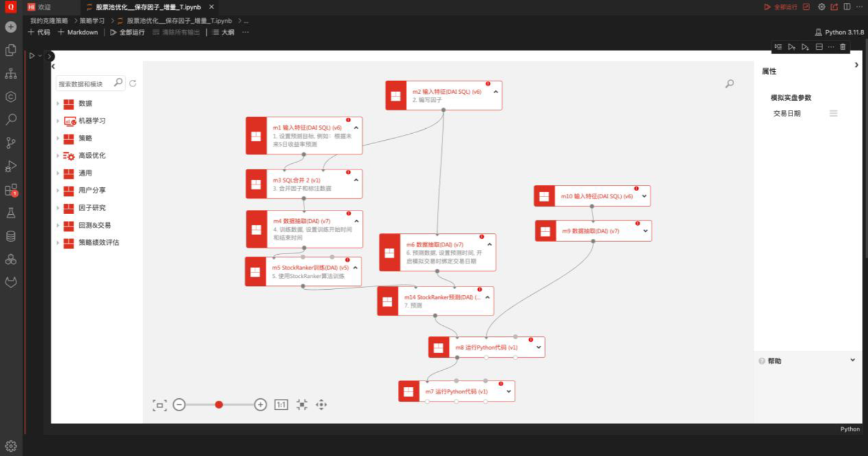This screenshot has width=868, height=456.
Task: Add a 代码 cell
Action: tap(39, 32)
